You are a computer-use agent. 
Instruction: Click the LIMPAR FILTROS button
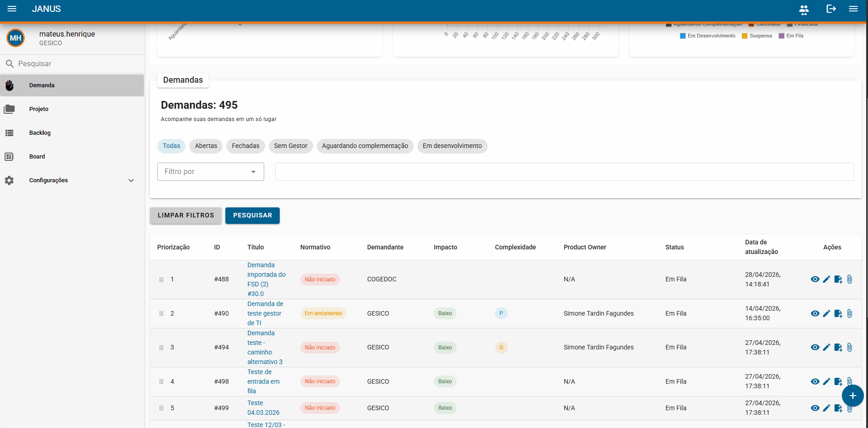186,216
